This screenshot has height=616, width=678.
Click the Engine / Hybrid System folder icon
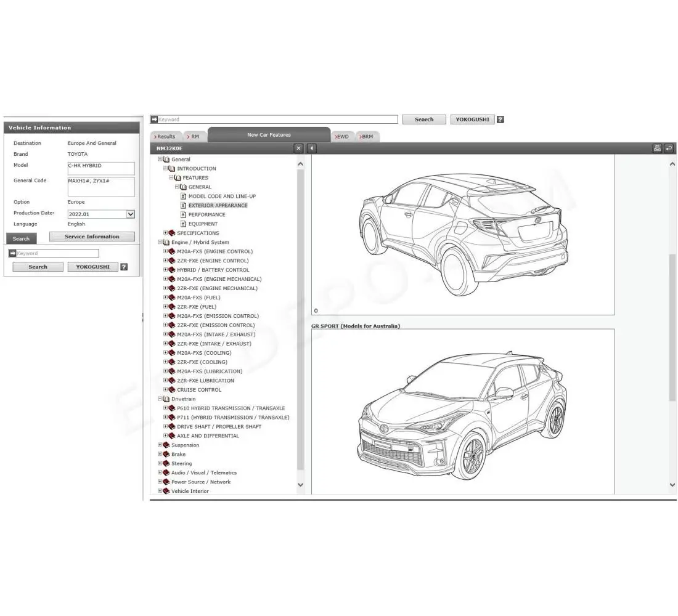click(165, 242)
